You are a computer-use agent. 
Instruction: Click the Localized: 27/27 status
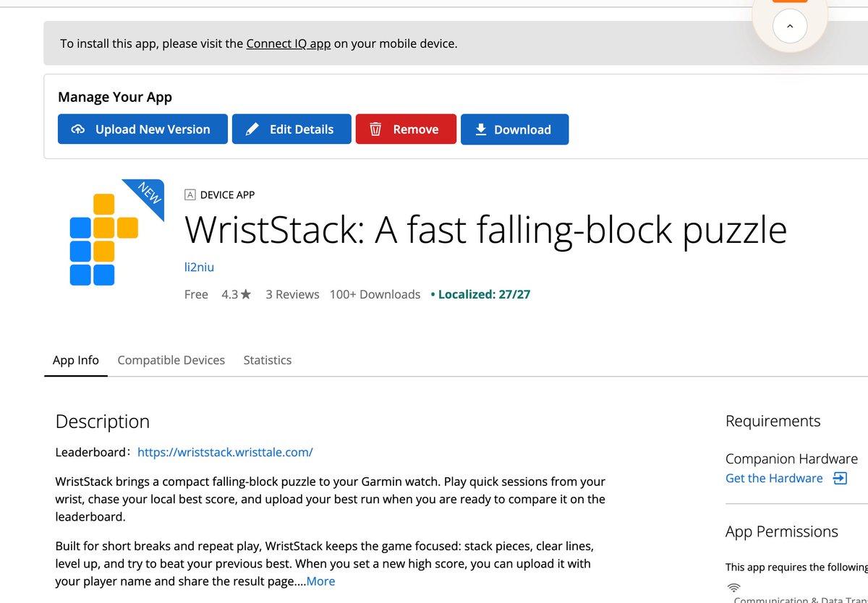pyautogui.click(x=480, y=294)
